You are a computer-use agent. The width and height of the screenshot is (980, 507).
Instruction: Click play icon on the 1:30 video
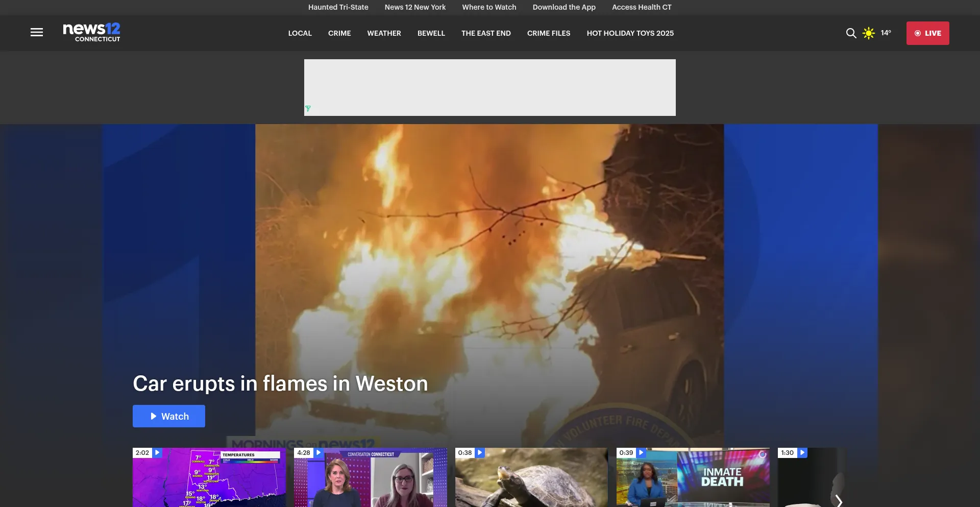(802, 453)
